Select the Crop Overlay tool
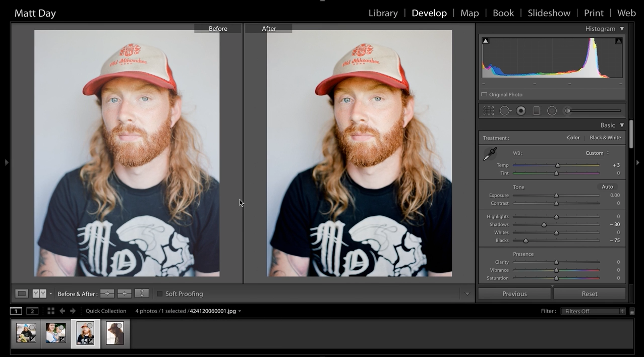This screenshot has height=357, width=644. [x=488, y=111]
